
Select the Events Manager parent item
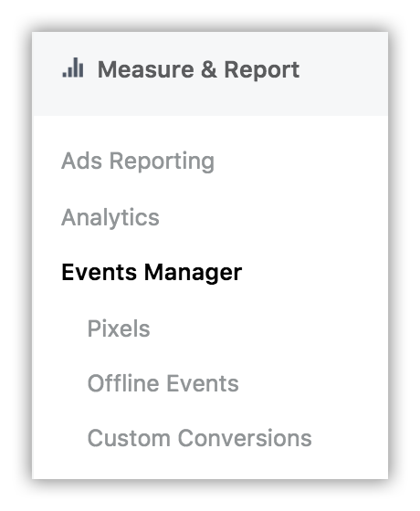(152, 272)
